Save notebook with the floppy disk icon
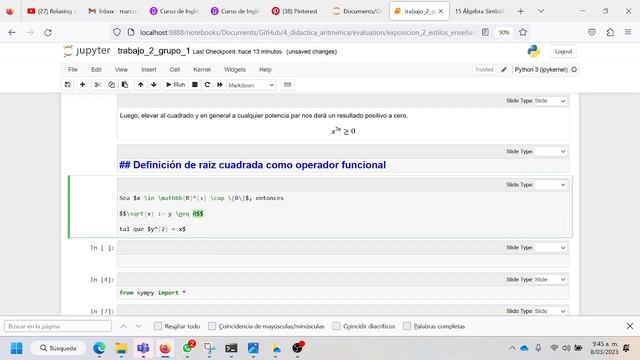 point(68,85)
